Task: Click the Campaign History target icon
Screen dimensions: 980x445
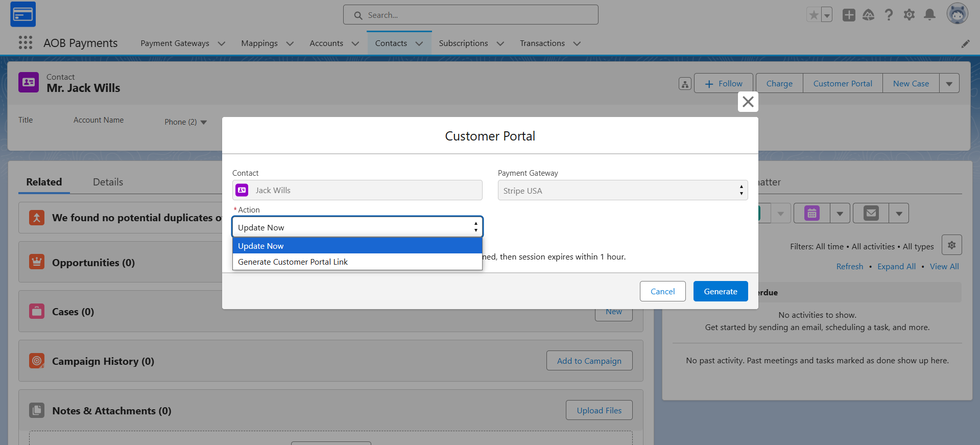Action: pyautogui.click(x=37, y=361)
